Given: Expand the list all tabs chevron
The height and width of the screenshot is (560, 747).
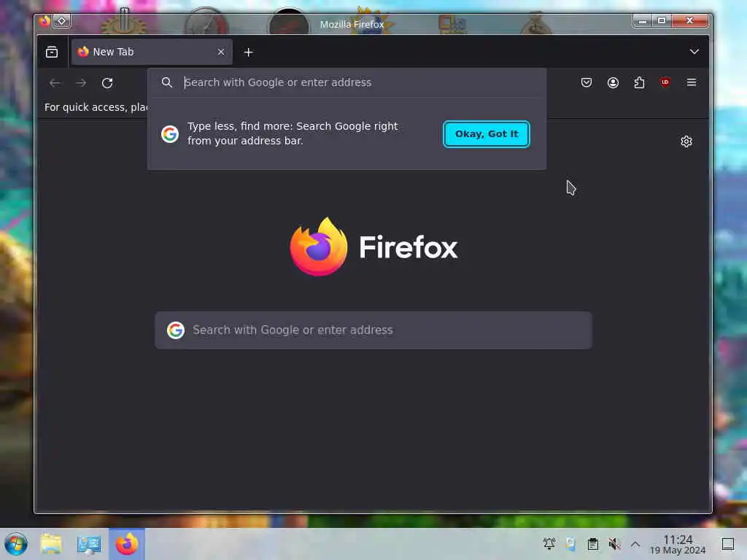Looking at the screenshot, I should [694, 52].
